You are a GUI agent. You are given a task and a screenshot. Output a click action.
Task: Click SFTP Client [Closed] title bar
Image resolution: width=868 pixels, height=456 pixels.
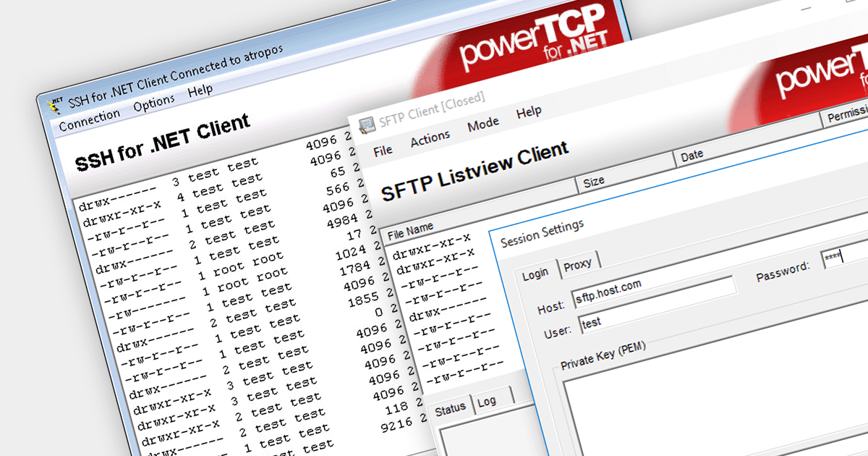click(x=432, y=110)
